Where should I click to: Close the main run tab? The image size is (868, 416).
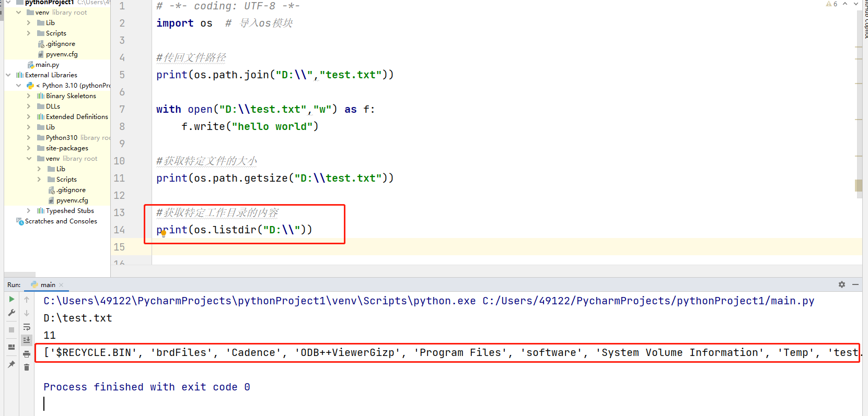click(x=61, y=285)
